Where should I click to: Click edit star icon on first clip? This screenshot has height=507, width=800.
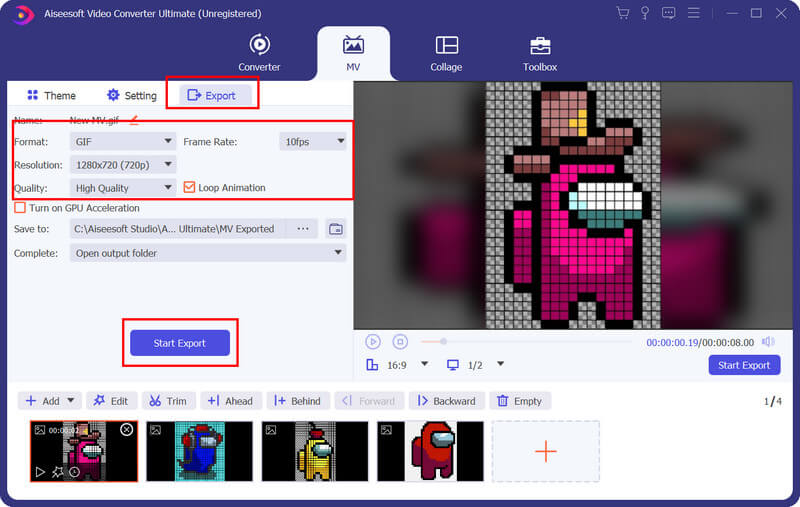coord(58,472)
